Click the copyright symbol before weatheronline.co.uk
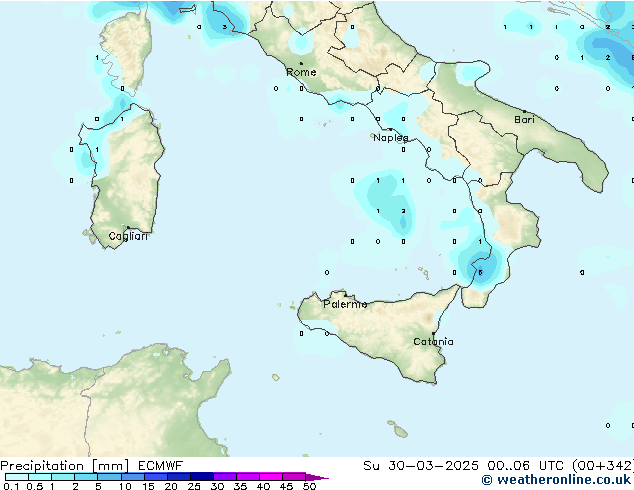 [487, 480]
